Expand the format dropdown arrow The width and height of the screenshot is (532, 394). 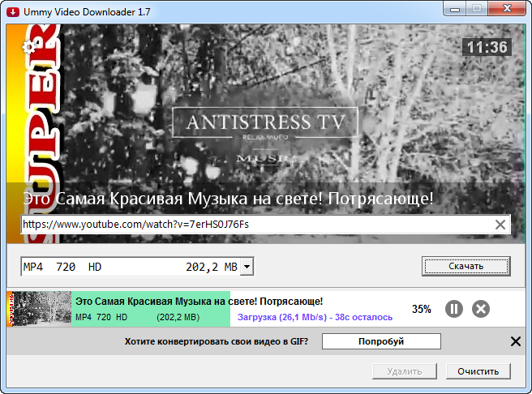(247, 267)
